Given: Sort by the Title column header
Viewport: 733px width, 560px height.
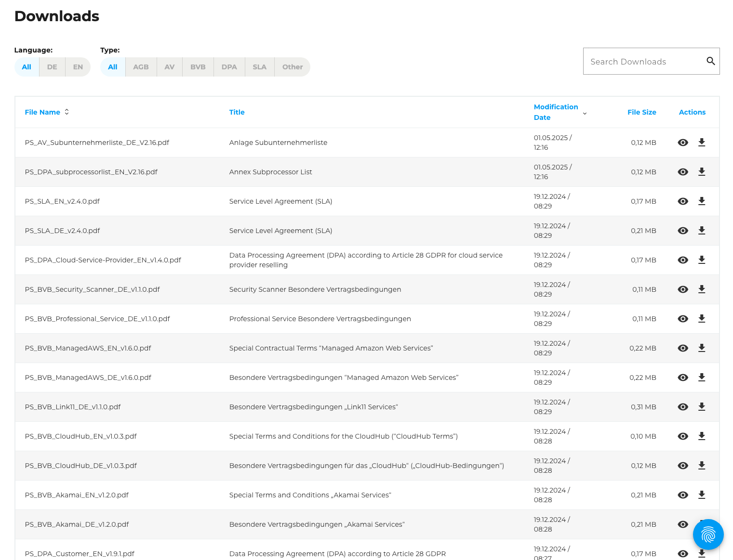Looking at the screenshot, I should pyautogui.click(x=237, y=112).
